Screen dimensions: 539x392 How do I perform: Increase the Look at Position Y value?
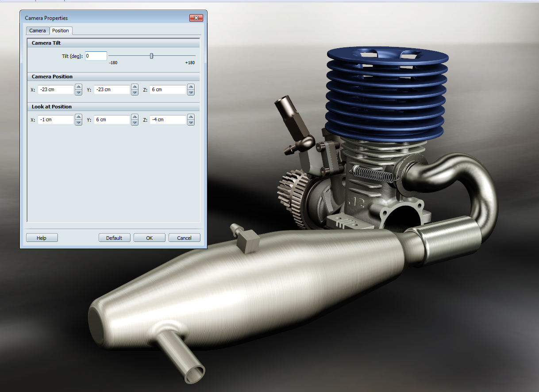click(135, 117)
